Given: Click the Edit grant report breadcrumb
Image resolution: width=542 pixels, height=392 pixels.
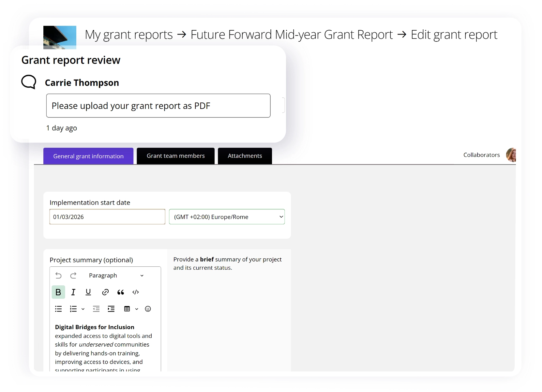Looking at the screenshot, I should tap(454, 35).
